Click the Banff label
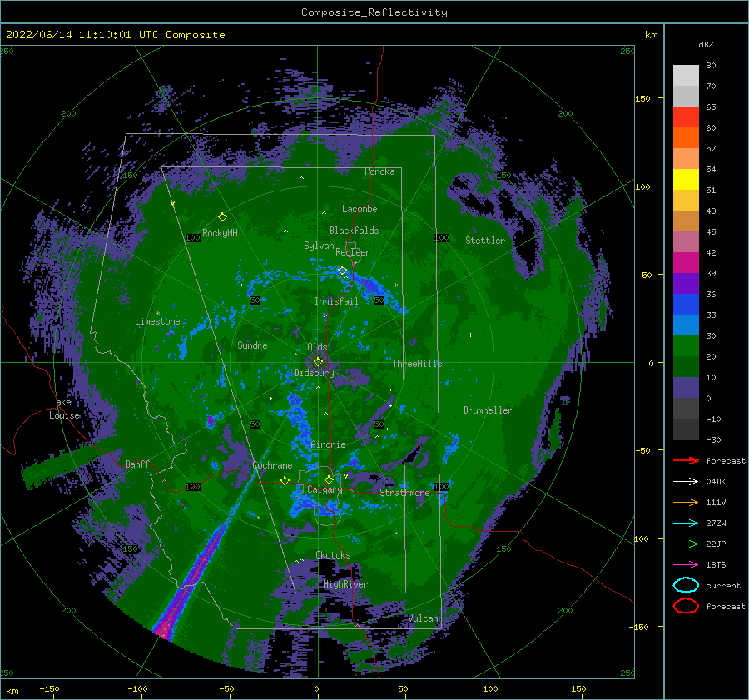 tap(137, 464)
